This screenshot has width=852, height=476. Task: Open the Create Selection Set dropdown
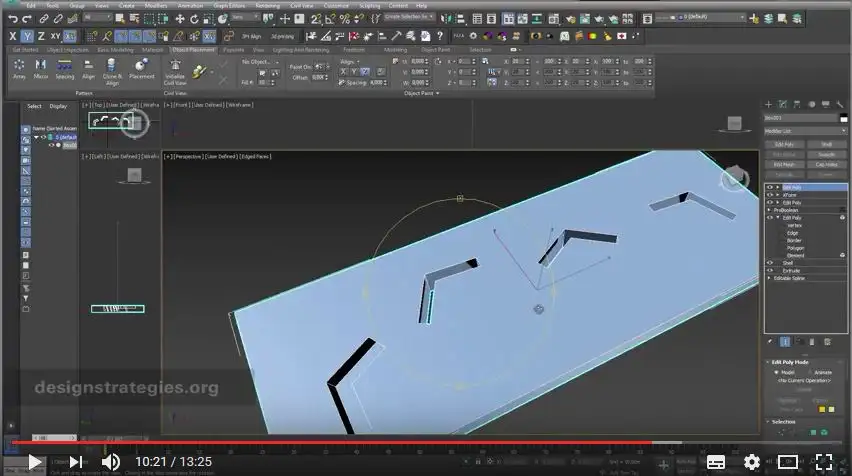pos(409,17)
